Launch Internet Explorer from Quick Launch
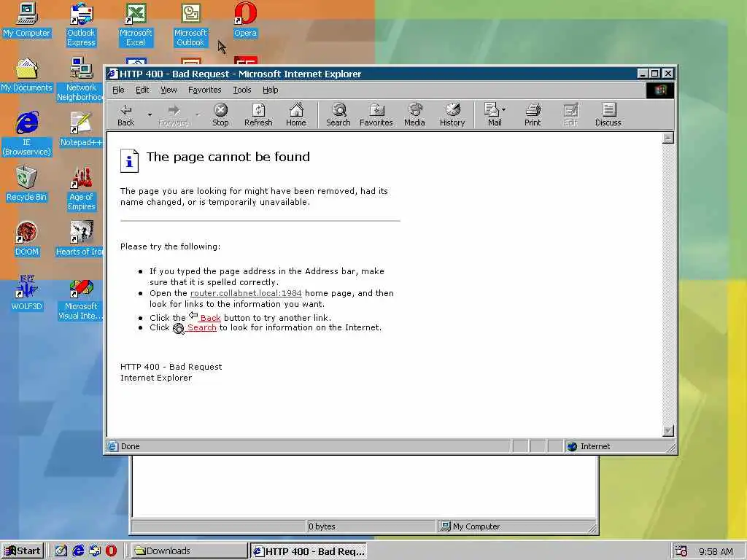The width and height of the screenshot is (747, 560). [x=79, y=551]
